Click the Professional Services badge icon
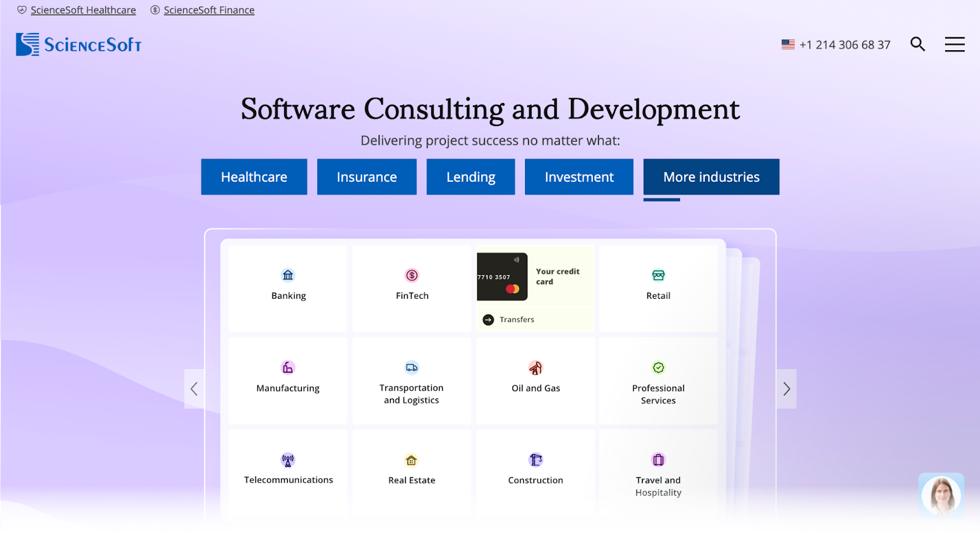Viewport: 980px width, 535px height. (x=658, y=367)
